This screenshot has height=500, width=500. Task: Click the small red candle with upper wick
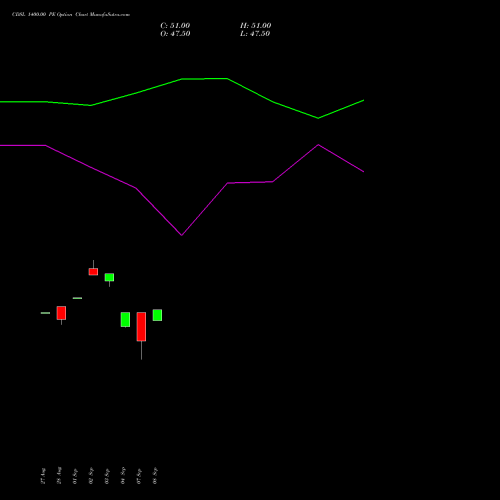point(93,271)
